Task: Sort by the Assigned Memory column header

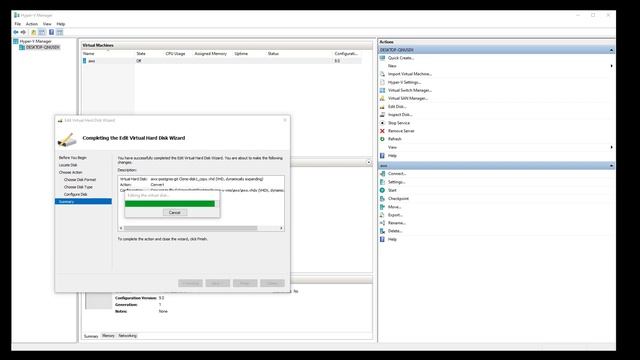Action: point(211,53)
